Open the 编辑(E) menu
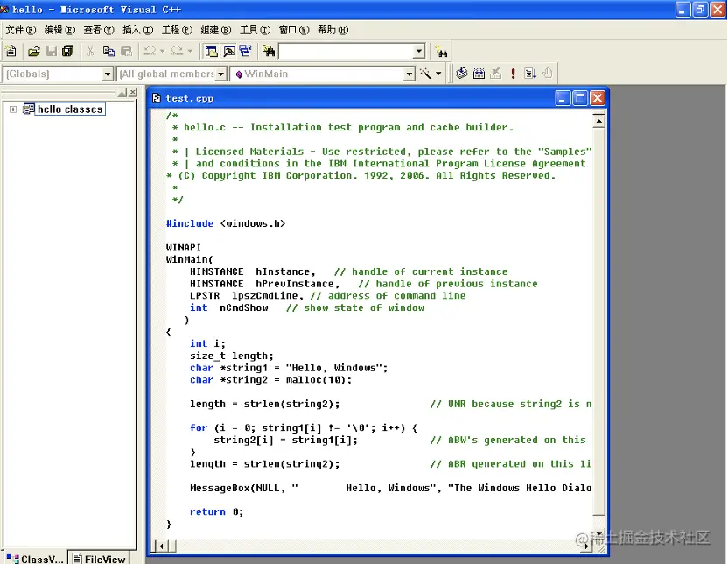Viewport: 728px width, 564px height. pyautogui.click(x=59, y=30)
